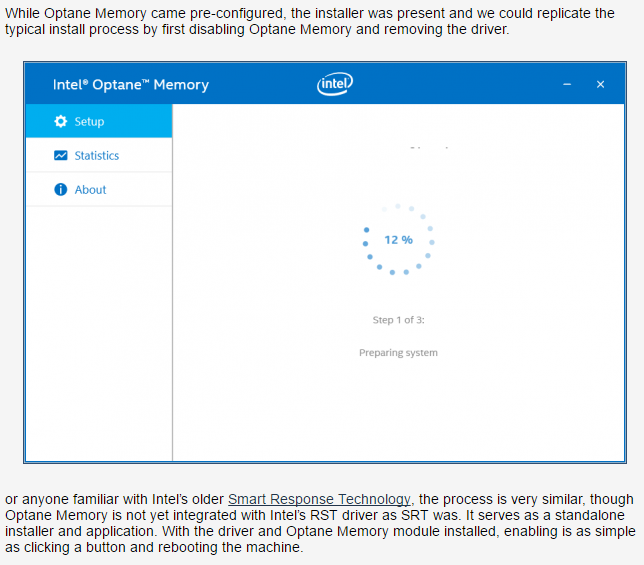Follow the Smart Response Technology link
Image resolution: width=644 pixels, height=565 pixels.
click(x=319, y=499)
